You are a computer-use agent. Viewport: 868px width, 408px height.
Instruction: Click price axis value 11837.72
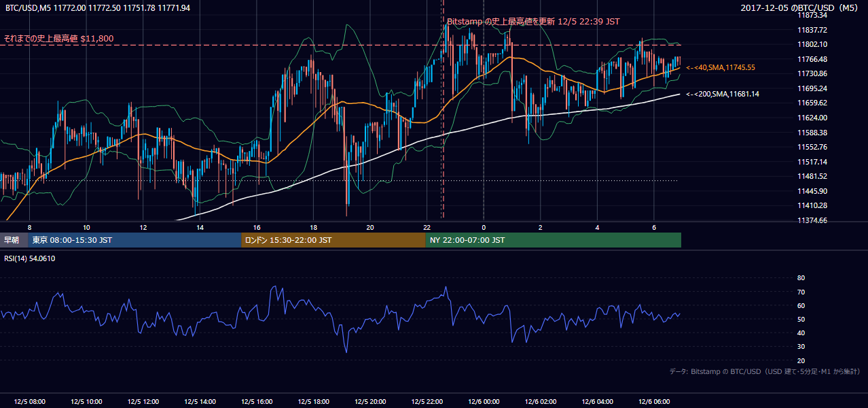click(x=812, y=30)
